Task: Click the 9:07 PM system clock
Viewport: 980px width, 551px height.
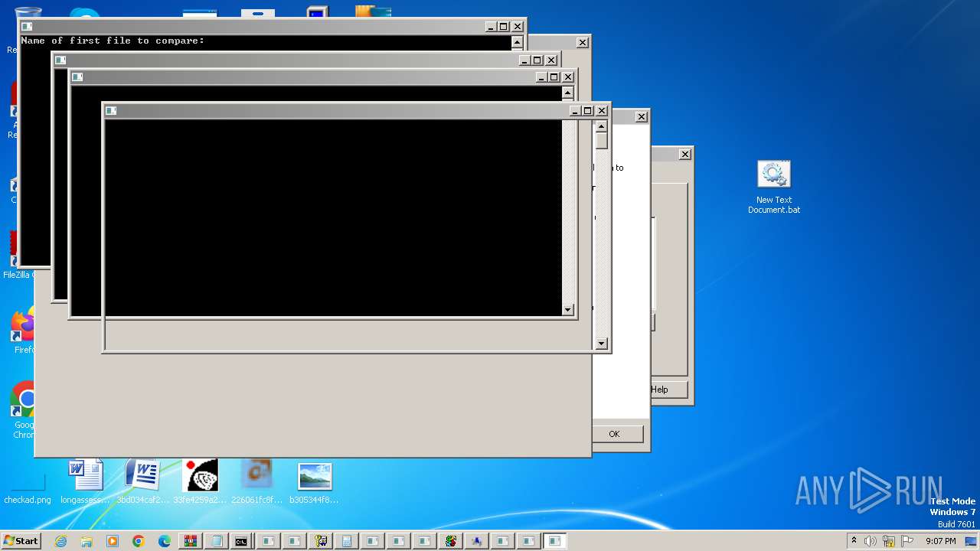Action: point(940,541)
